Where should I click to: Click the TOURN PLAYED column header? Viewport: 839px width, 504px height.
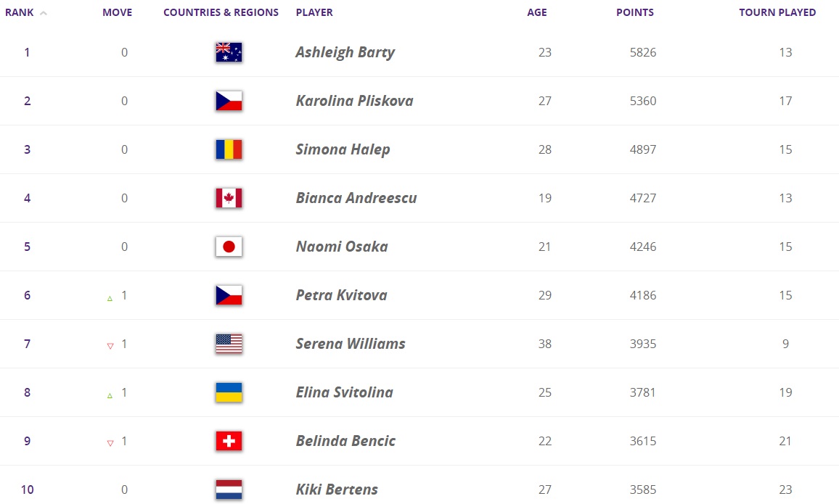(777, 12)
